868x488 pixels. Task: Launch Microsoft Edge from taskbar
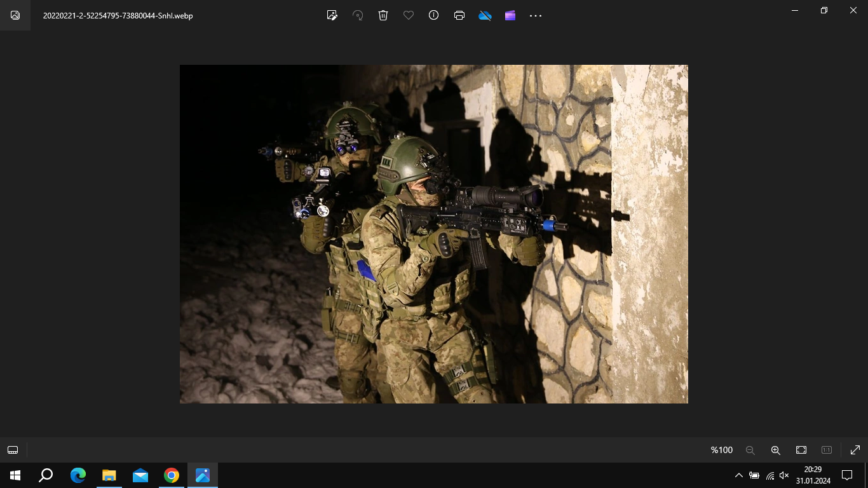click(78, 475)
